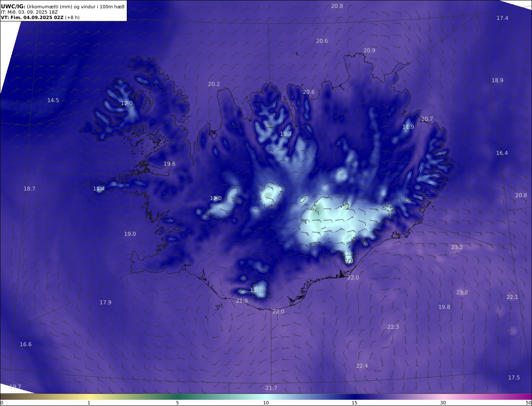The width and height of the screenshot is (532, 406).
Task: Click the 10 label on the color scale
Action: coord(266,403)
